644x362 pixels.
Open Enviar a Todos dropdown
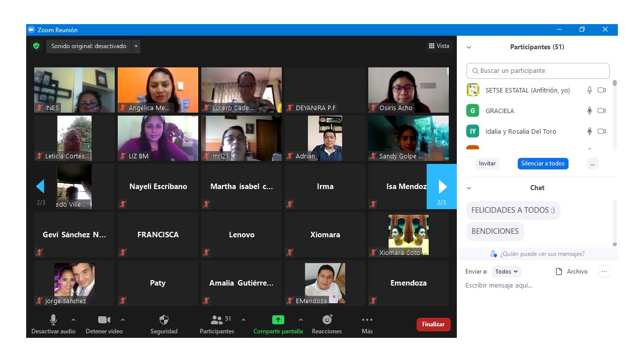(x=507, y=271)
